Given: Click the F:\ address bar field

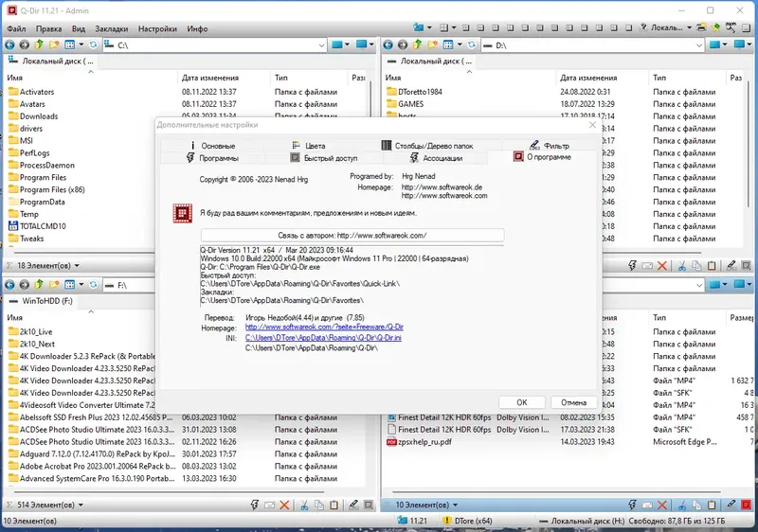Looking at the screenshot, I should [128, 285].
